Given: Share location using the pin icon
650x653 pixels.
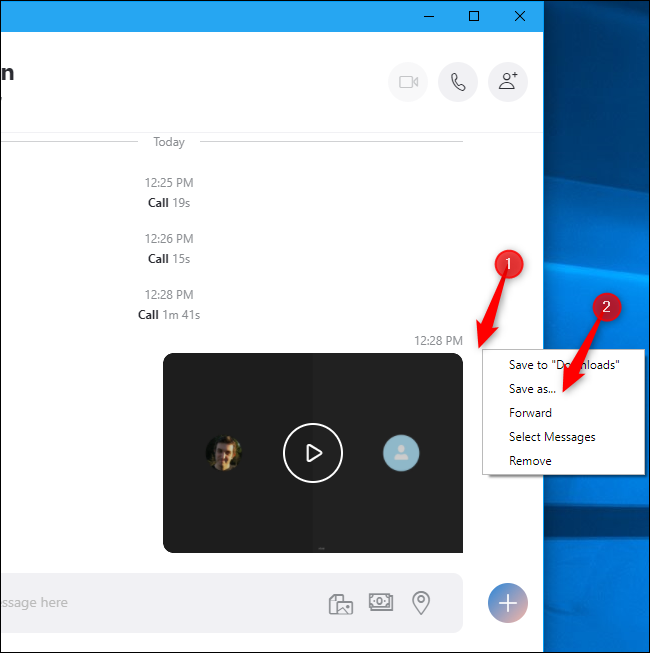Looking at the screenshot, I should tap(422, 603).
